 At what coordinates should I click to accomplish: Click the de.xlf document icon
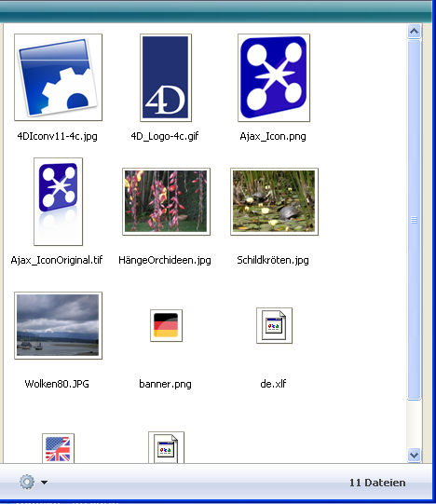click(x=274, y=326)
